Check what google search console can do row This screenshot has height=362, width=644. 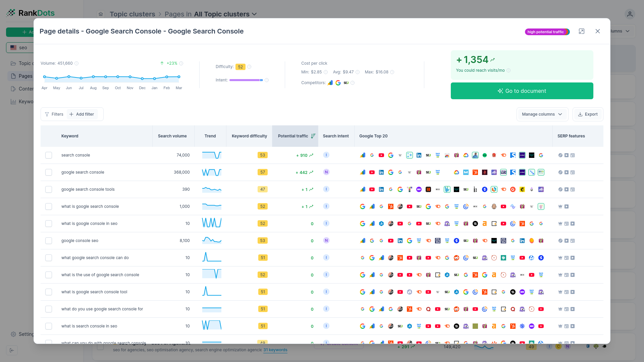tap(49, 258)
